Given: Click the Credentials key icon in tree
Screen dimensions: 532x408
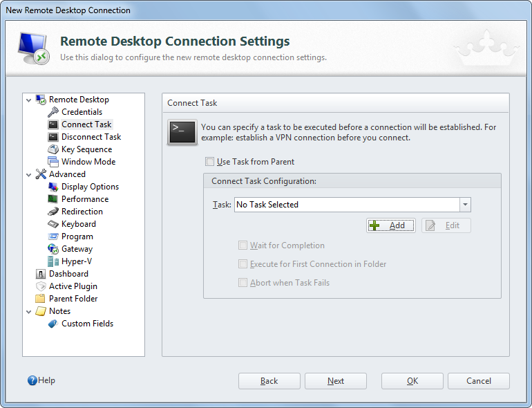Looking at the screenshot, I should pyautogui.click(x=53, y=112).
